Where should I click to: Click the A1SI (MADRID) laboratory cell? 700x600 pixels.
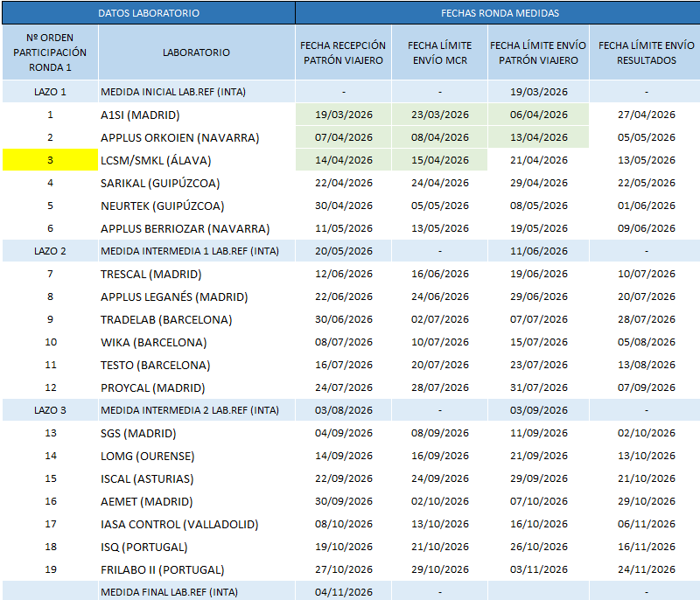[x=140, y=115]
